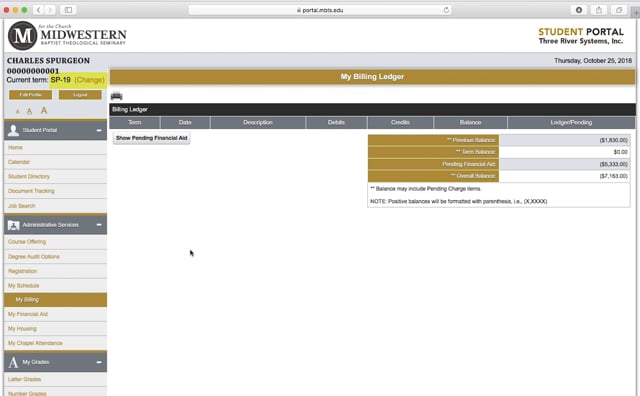The width and height of the screenshot is (640, 396).
Task: Click Term Balance value $0.00
Action: 620,152
